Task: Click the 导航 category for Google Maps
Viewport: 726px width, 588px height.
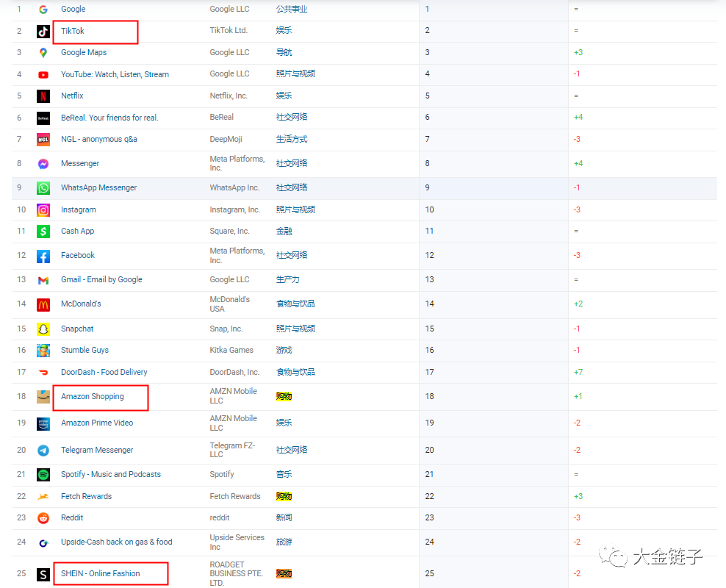Action: (284, 52)
